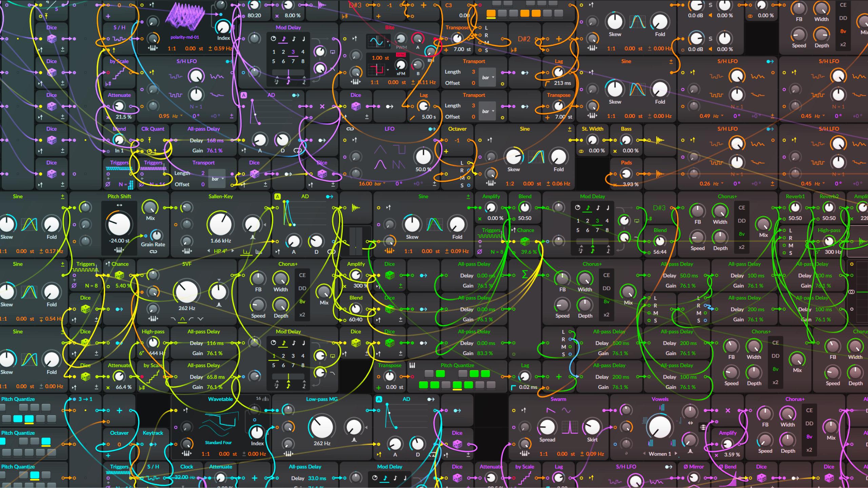Select DD mode in Chorus+ next to SVF
Viewport: 868px width, 488px height.
coord(302,288)
